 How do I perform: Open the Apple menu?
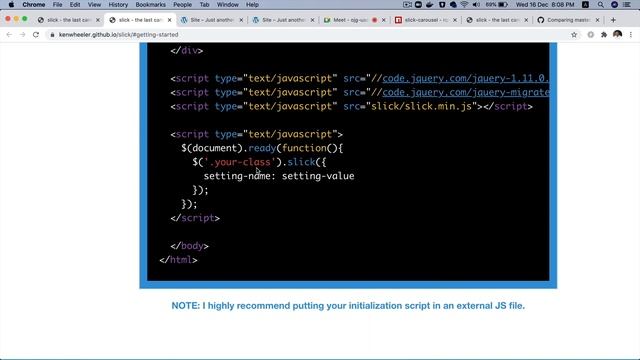click(x=11, y=4)
